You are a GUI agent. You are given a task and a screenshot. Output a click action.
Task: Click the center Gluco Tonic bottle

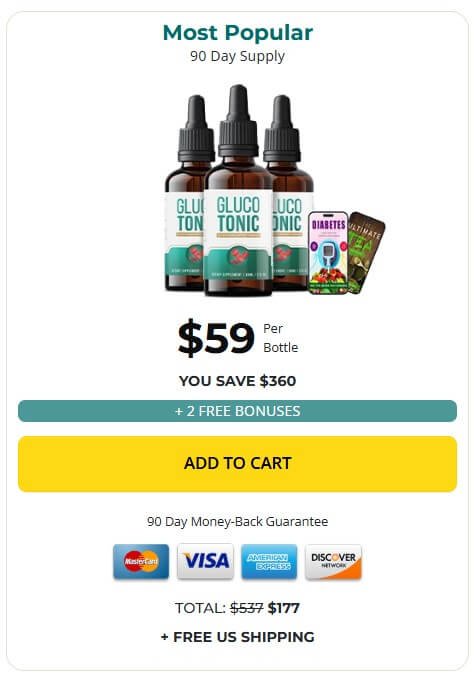[238, 190]
